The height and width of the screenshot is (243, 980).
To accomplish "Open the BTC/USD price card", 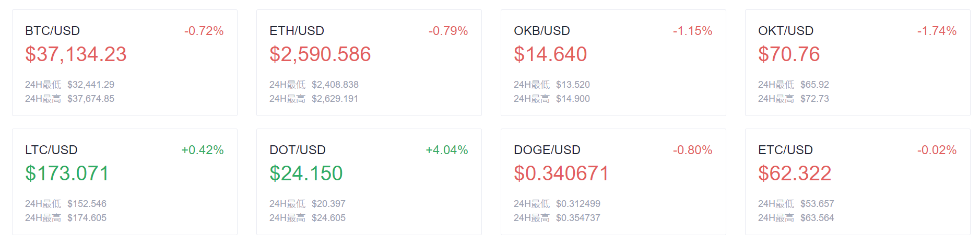I will (125, 63).
